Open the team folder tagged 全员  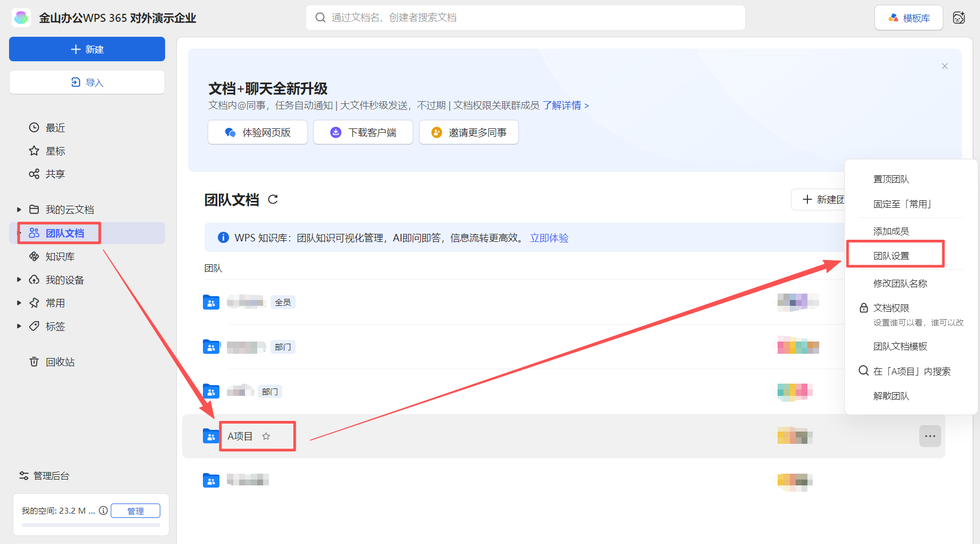[211, 302]
